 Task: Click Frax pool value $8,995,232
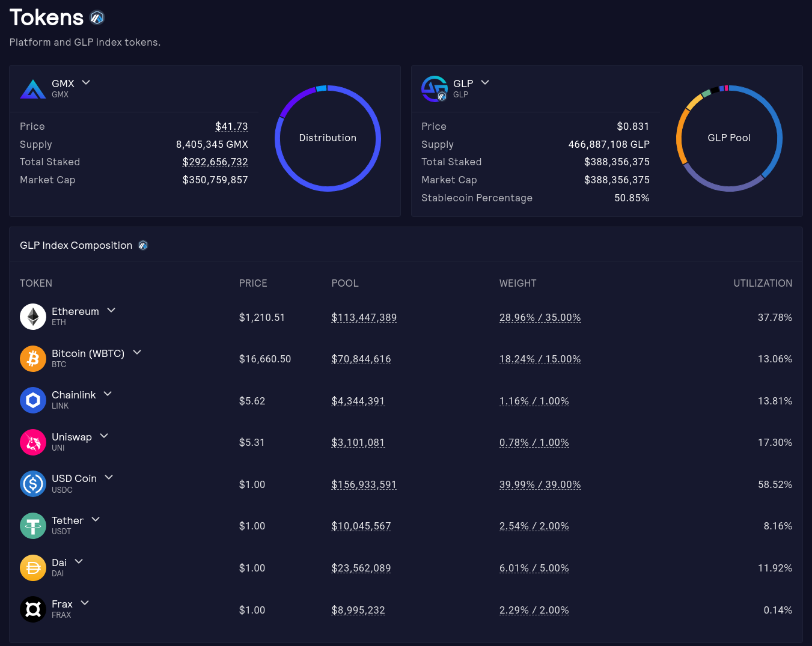[358, 610]
